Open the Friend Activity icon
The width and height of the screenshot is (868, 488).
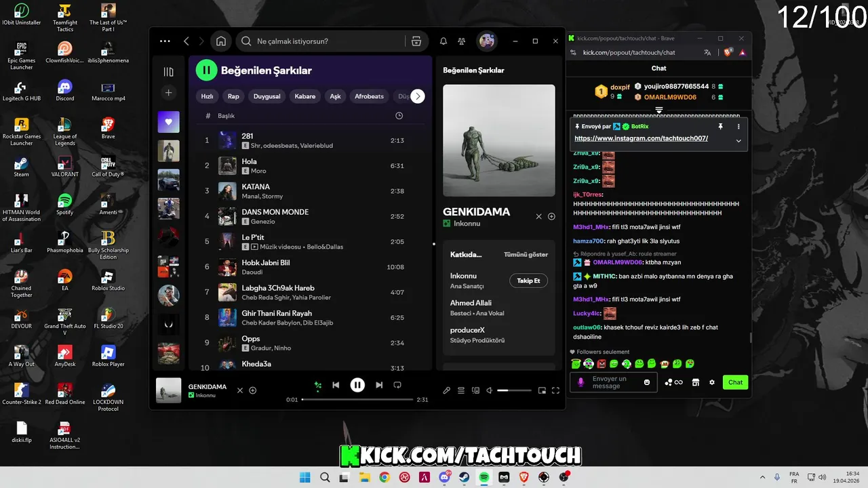[462, 41]
